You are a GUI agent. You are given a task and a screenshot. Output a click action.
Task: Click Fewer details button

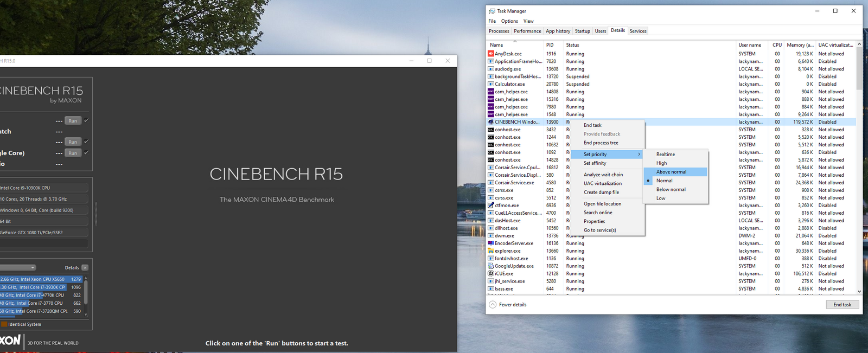click(508, 305)
